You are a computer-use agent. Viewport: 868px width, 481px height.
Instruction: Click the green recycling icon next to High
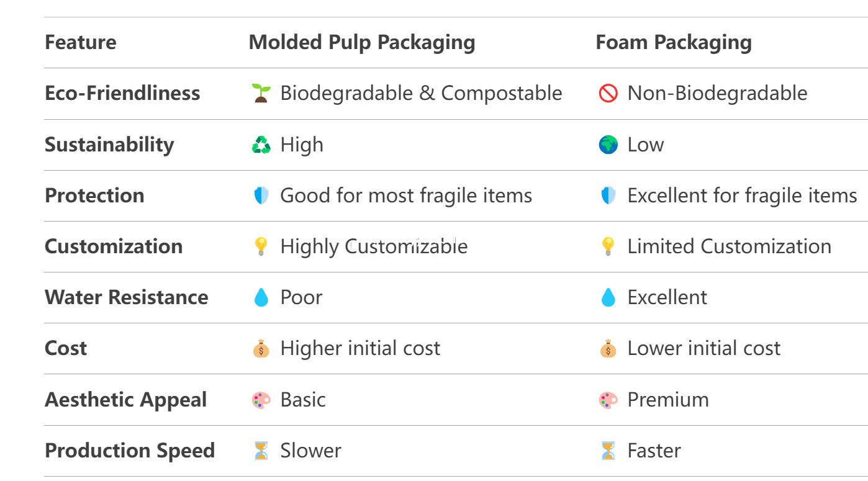[261, 145]
